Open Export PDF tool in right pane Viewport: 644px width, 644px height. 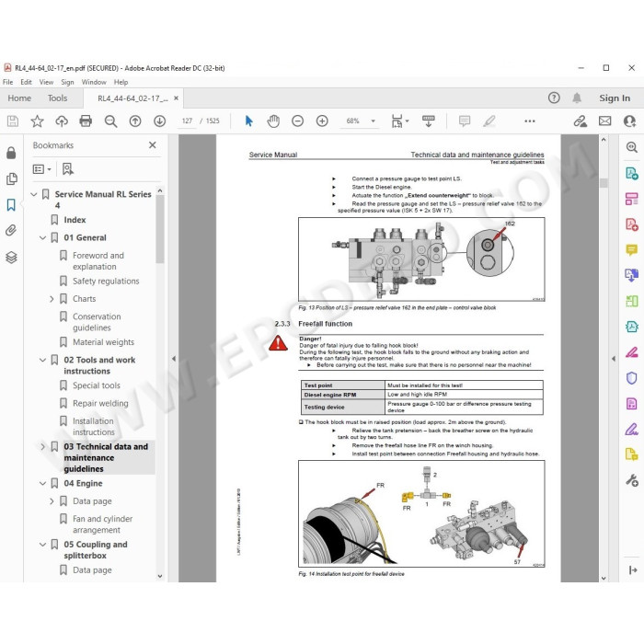point(632,173)
